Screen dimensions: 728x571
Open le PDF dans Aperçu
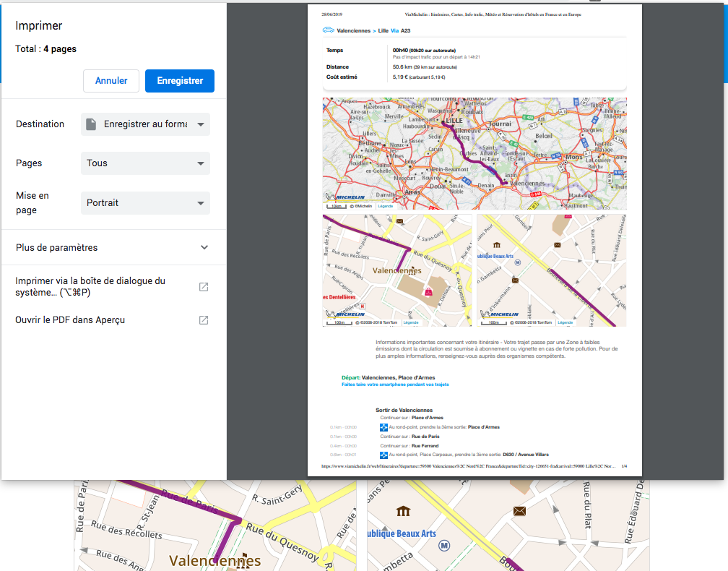coord(113,320)
